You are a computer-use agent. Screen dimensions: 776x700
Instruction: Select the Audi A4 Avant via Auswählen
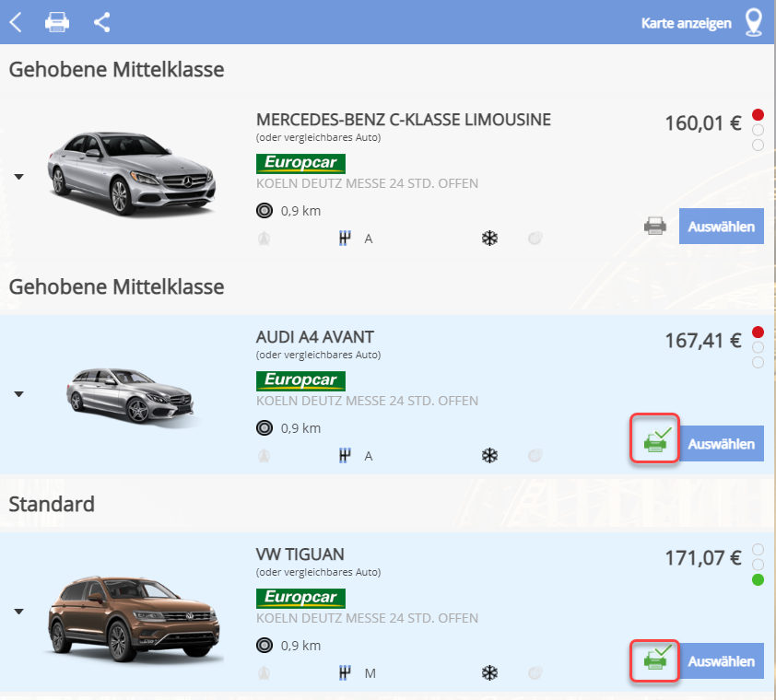click(x=721, y=444)
